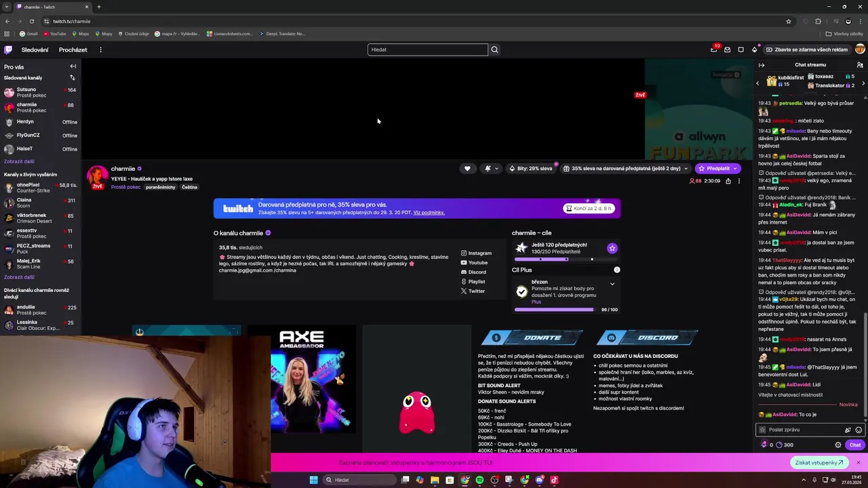
Task: Open the whispers speech bubble icon
Action: pos(741,49)
